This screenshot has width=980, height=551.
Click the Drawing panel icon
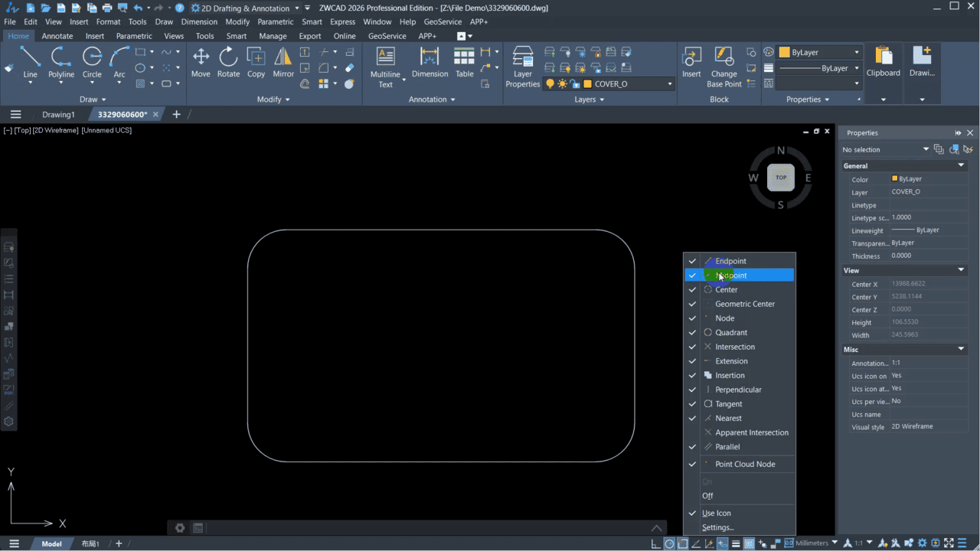point(922,63)
